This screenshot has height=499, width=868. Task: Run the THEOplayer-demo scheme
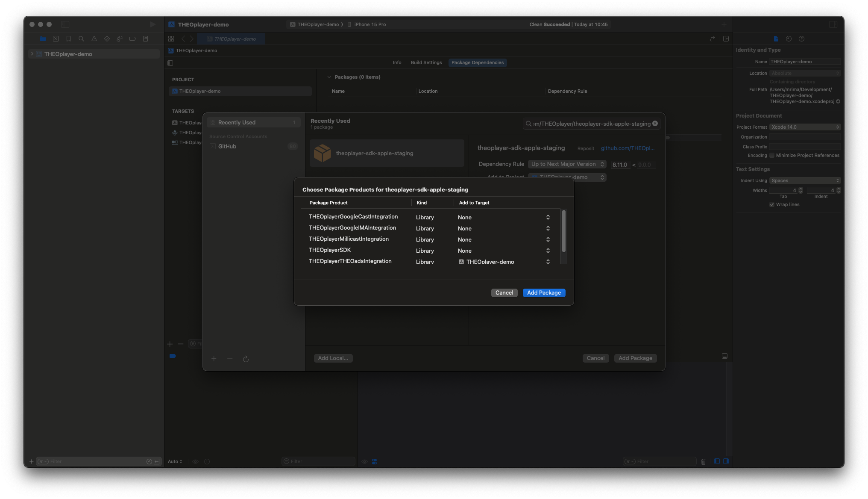point(152,24)
